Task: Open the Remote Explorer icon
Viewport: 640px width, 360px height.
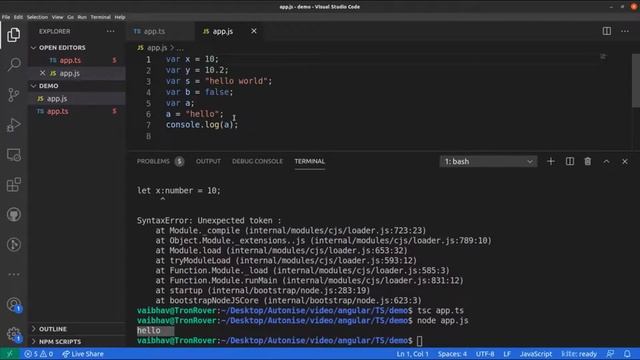Action: [13, 155]
